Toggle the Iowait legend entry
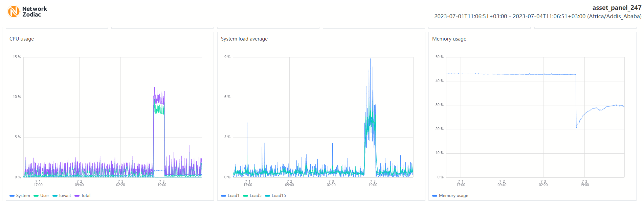The image size is (644, 201). pyautogui.click(x=62, y=196)
